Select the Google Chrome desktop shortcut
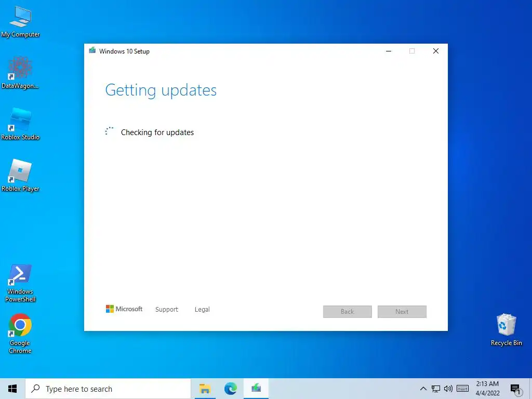Image resolution: width=532 pixels, height=399 pixels. (x=20, y=334)
